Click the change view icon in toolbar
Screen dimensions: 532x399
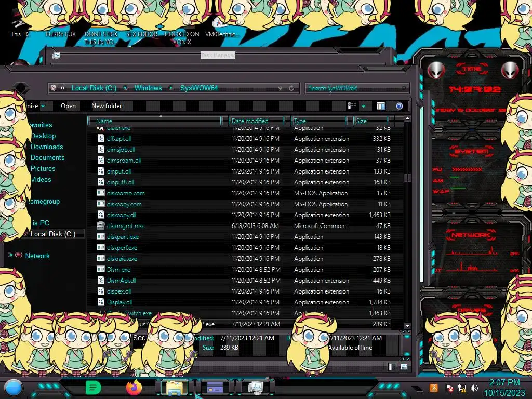352,106
